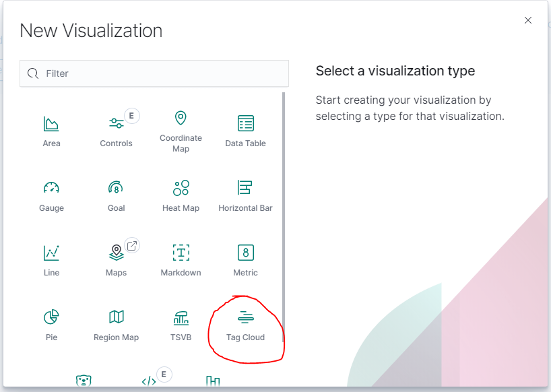Click the experimental E badge on Controls
551x392 pixels.
[131, 116]
